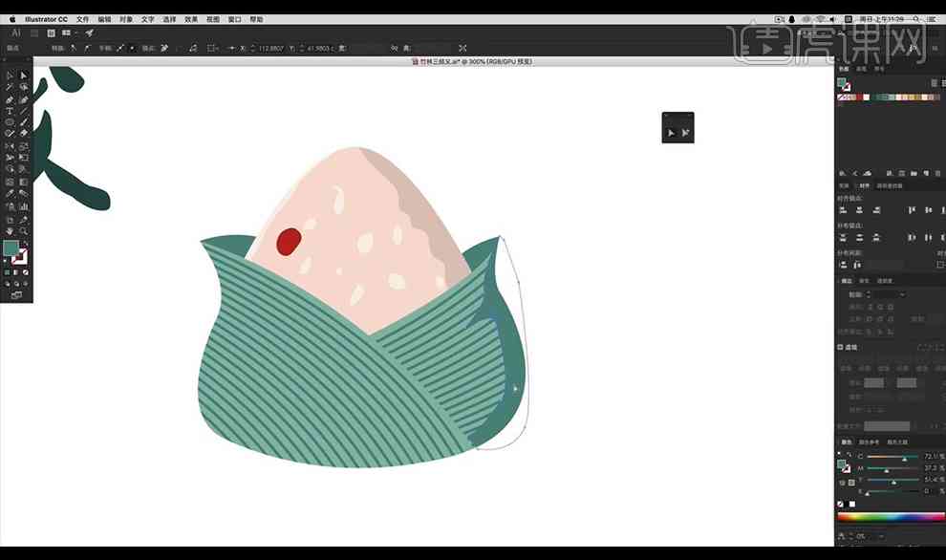Select the Curvature tool
This screenshot has width=946, height=560.
tap(24, 99)
